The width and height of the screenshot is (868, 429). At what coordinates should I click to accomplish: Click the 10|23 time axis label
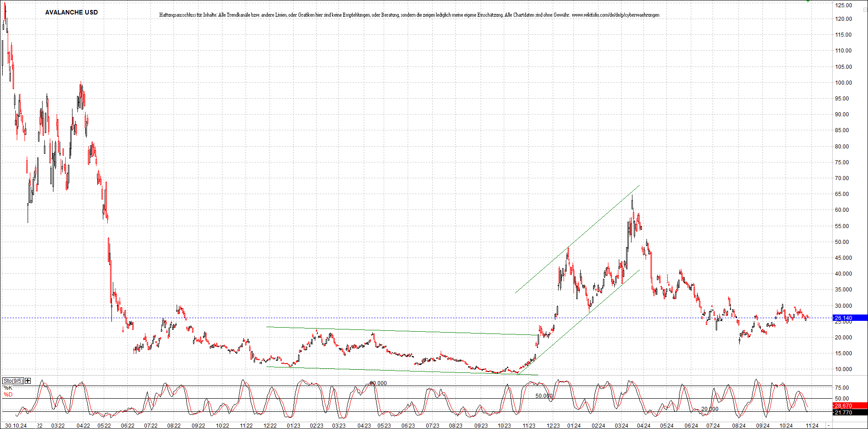point(504,426)
